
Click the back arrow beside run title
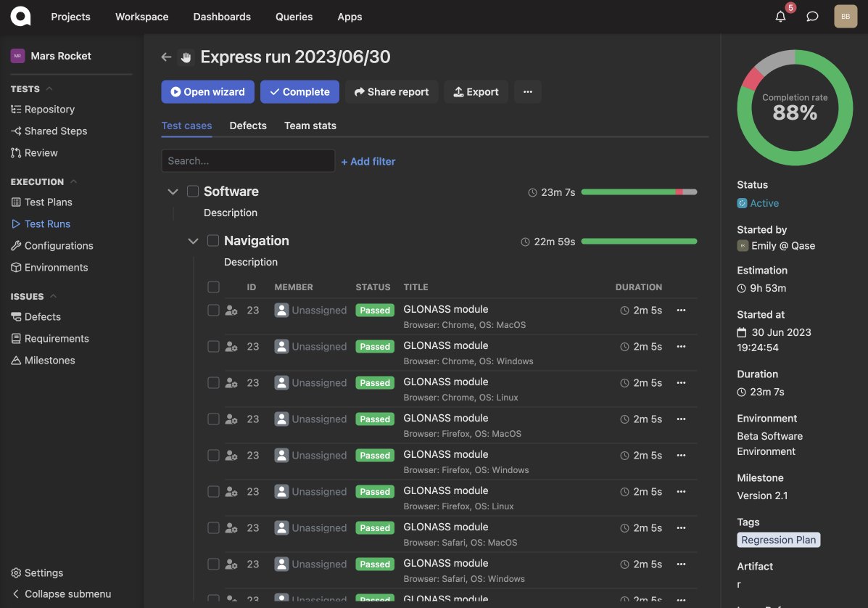click(x=166, y=57)
